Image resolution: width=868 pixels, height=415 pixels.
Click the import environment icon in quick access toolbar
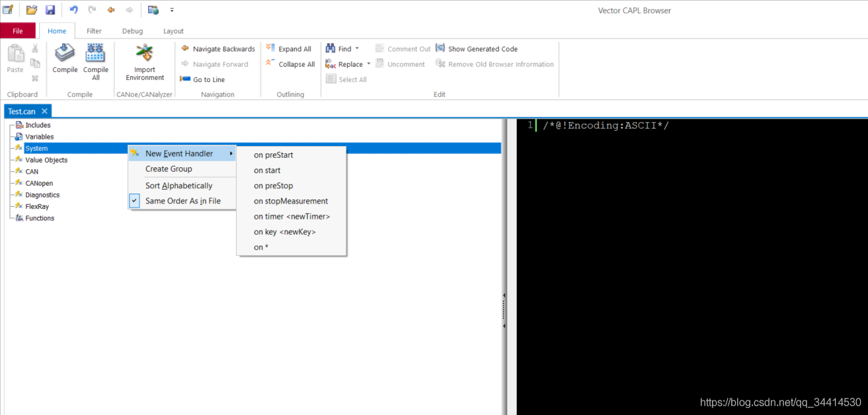point(153,10)
